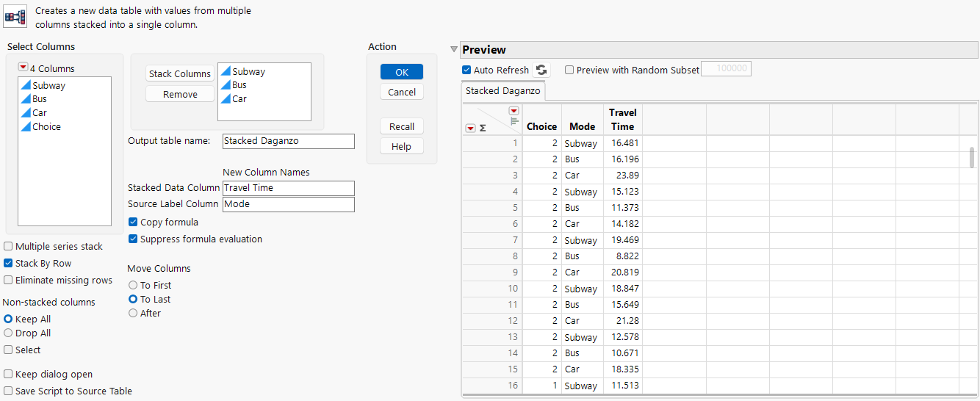This screenshot has width=980, height=401.
Task: Collapse the Preview section disclosure triangle
Action: [453, 50]
